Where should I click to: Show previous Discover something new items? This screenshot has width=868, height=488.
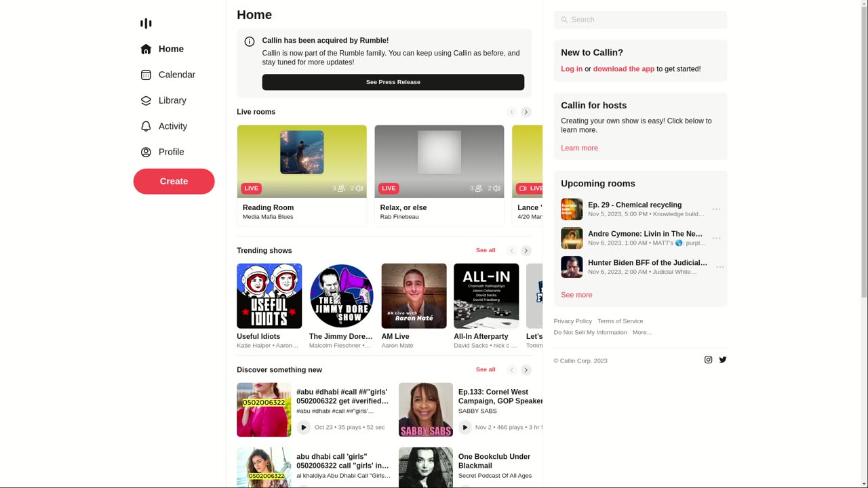(x=512, y=370)
